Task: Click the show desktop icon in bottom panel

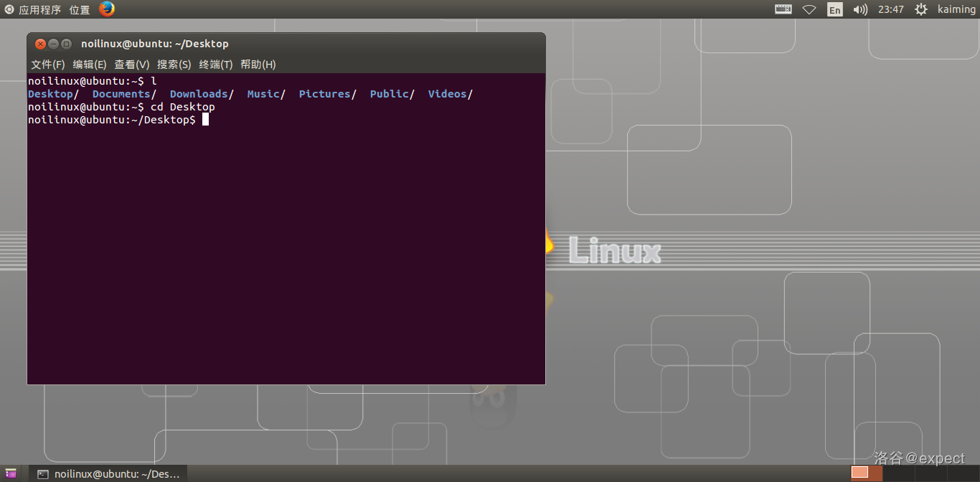Action: (11, 473)
